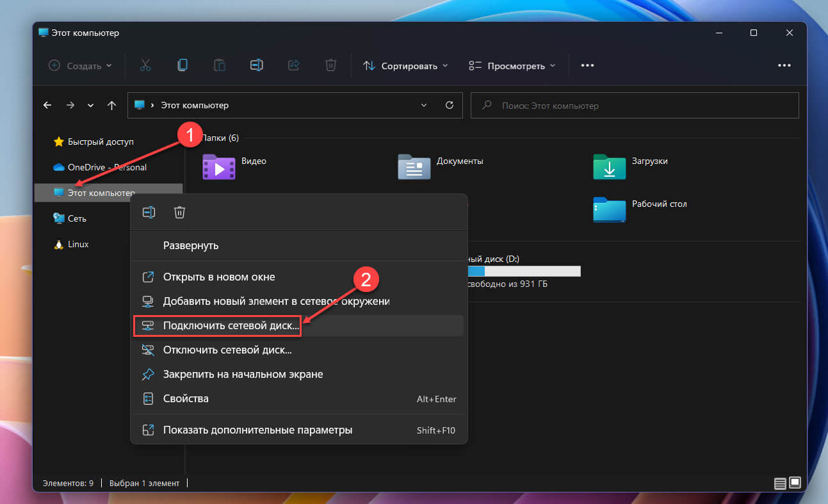
Task: Refresh the Этот компьютер view
Action: click(x=449, y=105)
